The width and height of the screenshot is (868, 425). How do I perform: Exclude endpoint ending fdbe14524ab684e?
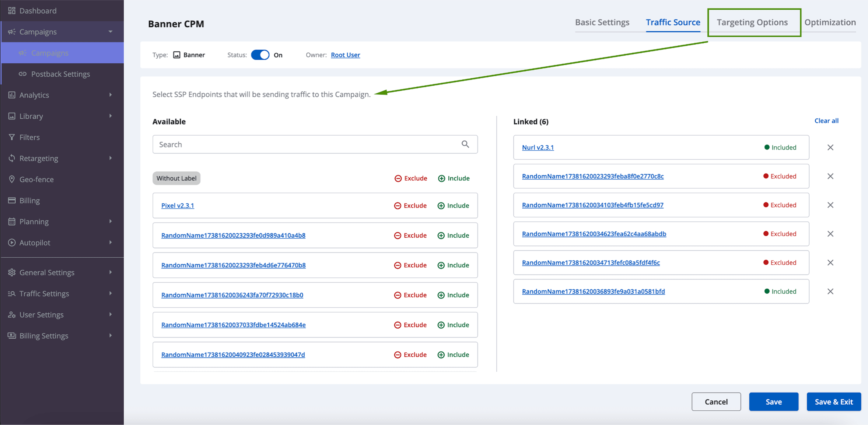pyautogui.click(x=410, y=325)
